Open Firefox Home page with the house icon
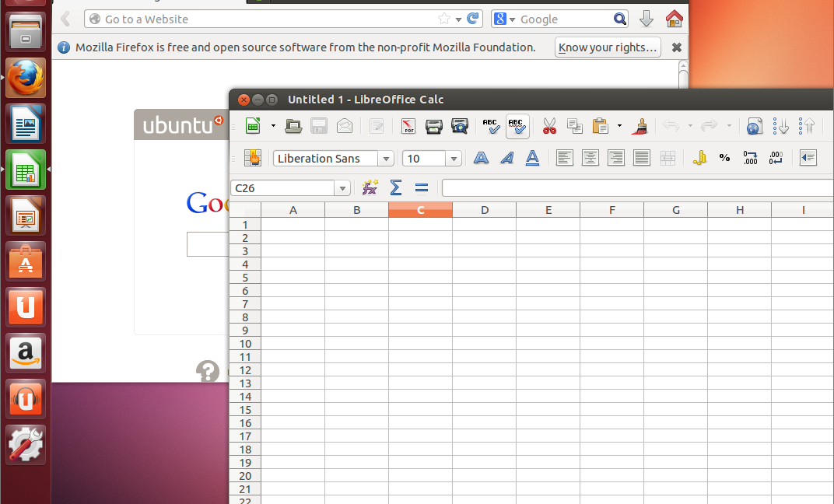This screenshot has width=834, height=504. tap(674, 19)
